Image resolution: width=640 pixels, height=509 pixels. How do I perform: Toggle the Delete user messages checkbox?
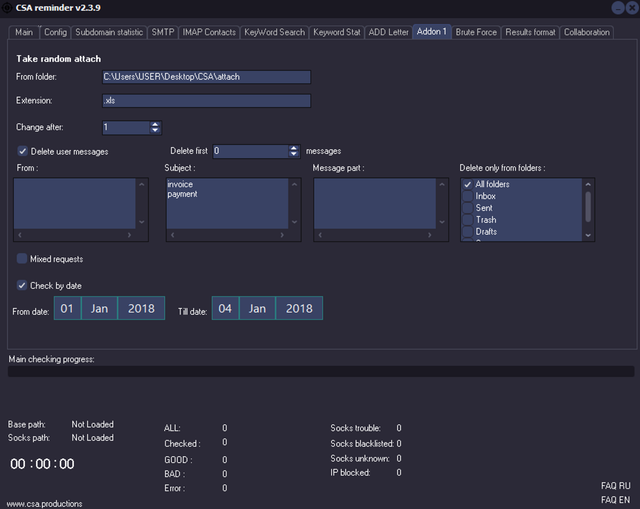[x=22, y=151]
